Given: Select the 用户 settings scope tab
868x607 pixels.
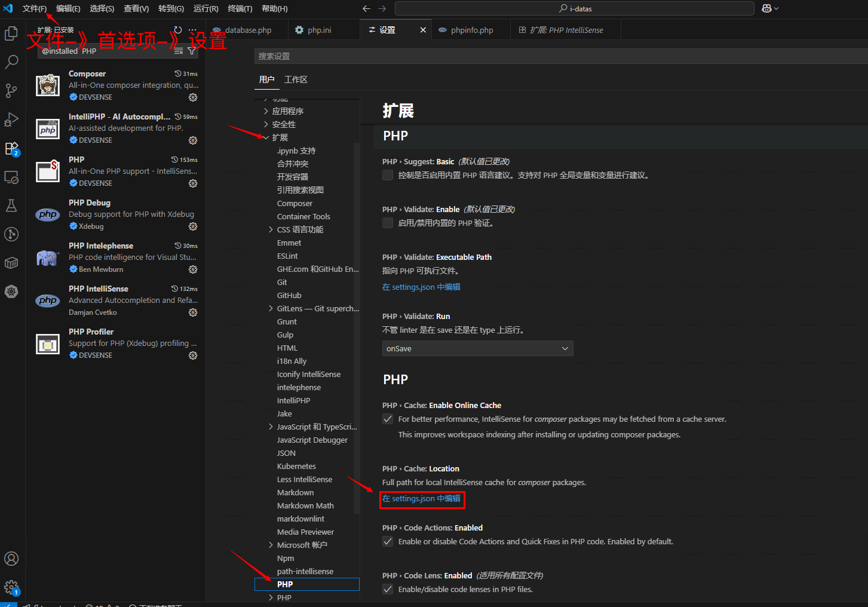Looking at the screenshot, I should (x=267, y=79).
